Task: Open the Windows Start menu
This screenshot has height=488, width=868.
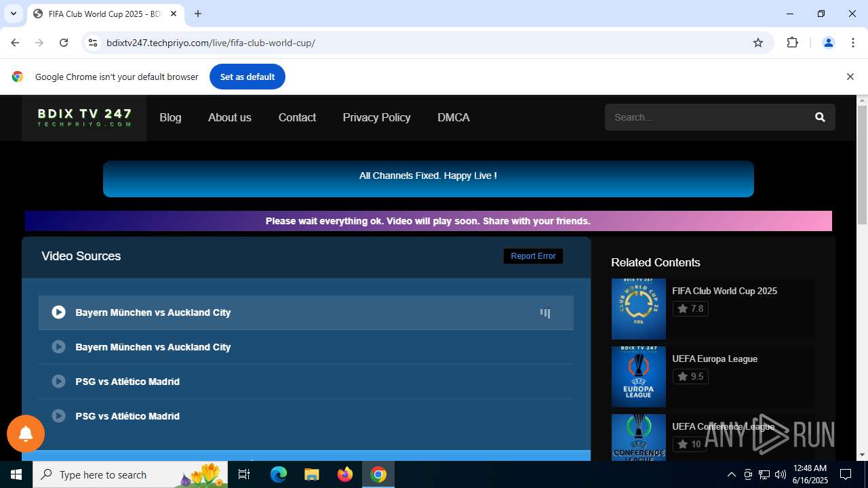Action: (x=16, y=474)
